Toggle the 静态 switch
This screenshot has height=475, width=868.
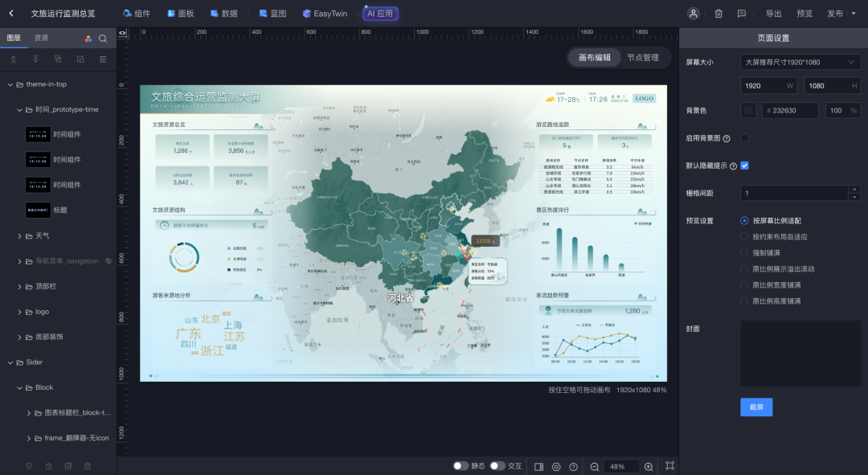coord(461,465)
